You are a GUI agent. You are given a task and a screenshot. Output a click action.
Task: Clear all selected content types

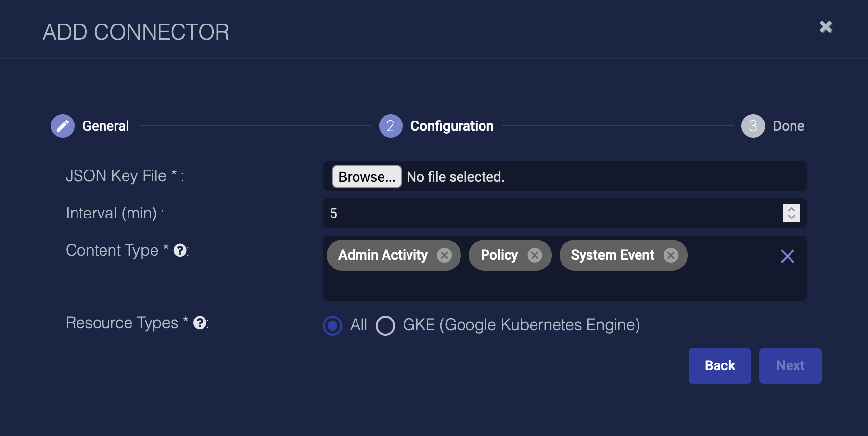point(787,256)
